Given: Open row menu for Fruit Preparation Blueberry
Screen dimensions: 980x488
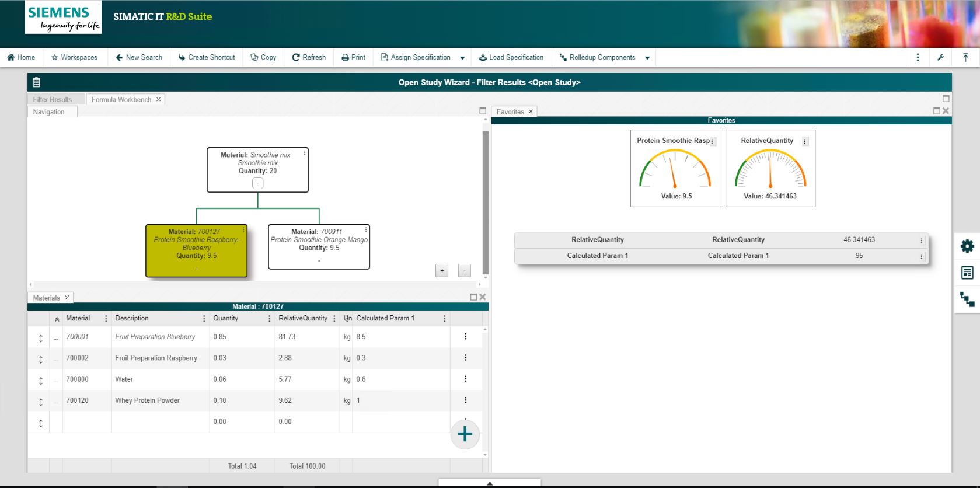Looking at the screenshot, I should (x=465, y=336).
